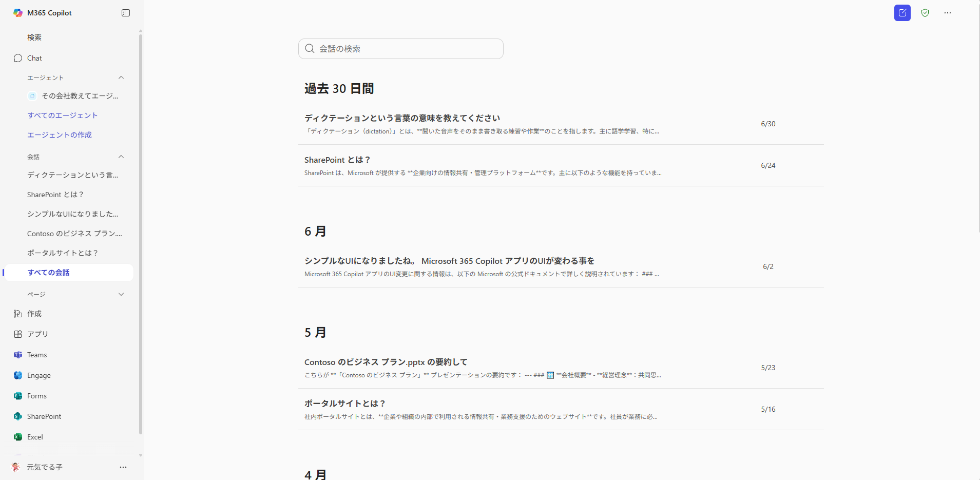This screenshot has height=480, width=980.
Task: Click その会社教えてエージェント agent icon
Action: coord(32,96)
